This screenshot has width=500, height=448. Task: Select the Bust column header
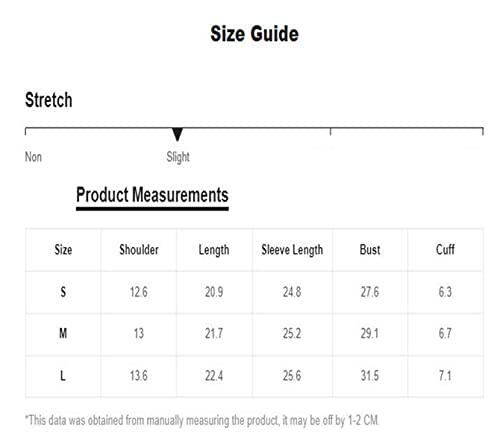coord(370,250)
